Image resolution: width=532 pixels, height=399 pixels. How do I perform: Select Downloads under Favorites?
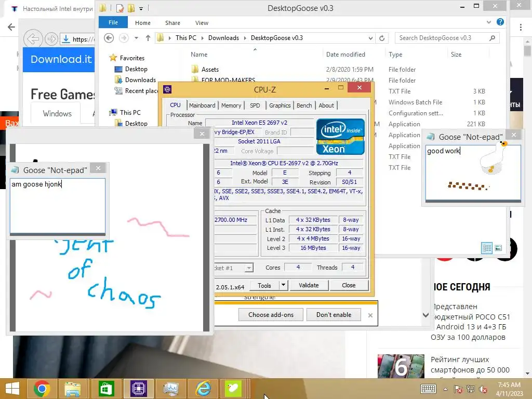140,79
